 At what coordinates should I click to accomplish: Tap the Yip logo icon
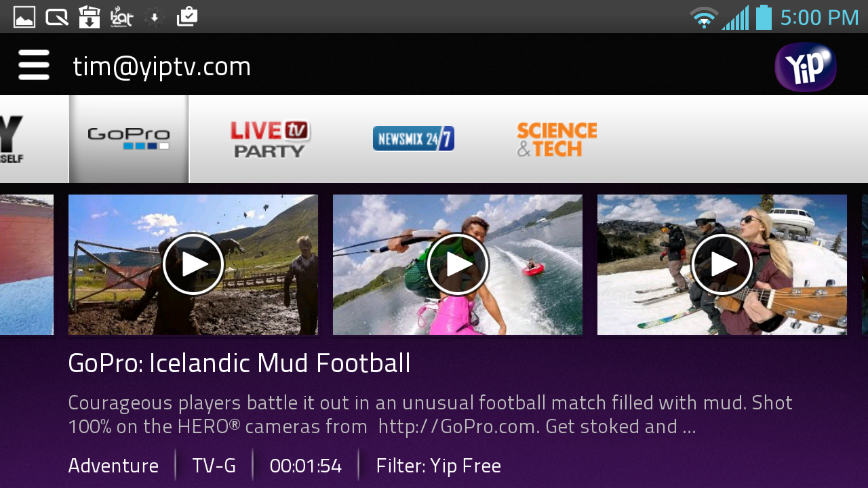(806, 66)
